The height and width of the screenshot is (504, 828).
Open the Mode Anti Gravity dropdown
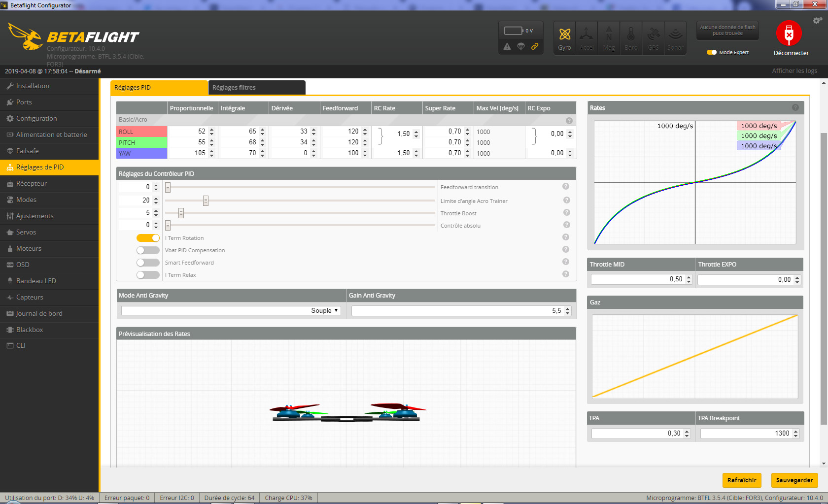click(x=231, y=310)
